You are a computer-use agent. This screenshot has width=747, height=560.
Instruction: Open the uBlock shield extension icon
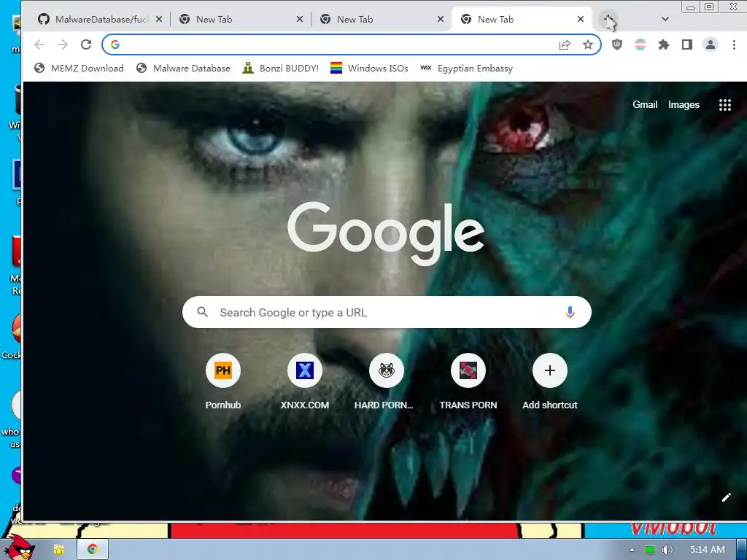tap(617, 44)
